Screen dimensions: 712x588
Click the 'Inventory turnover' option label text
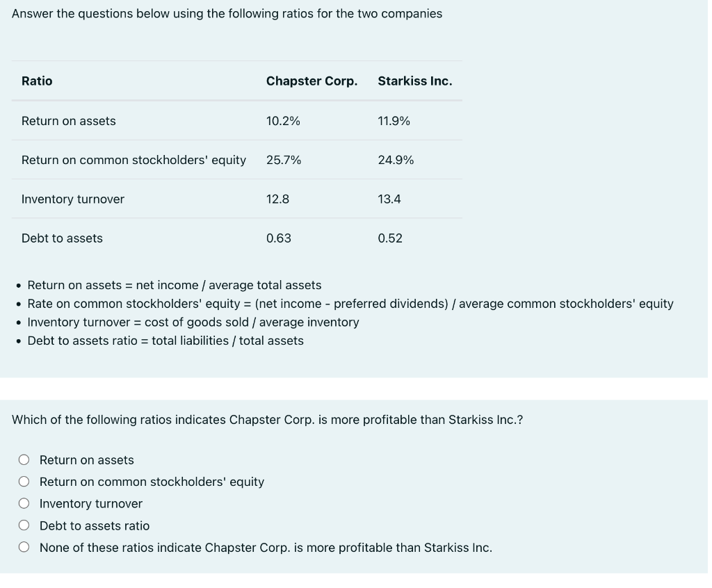(90, 503)
